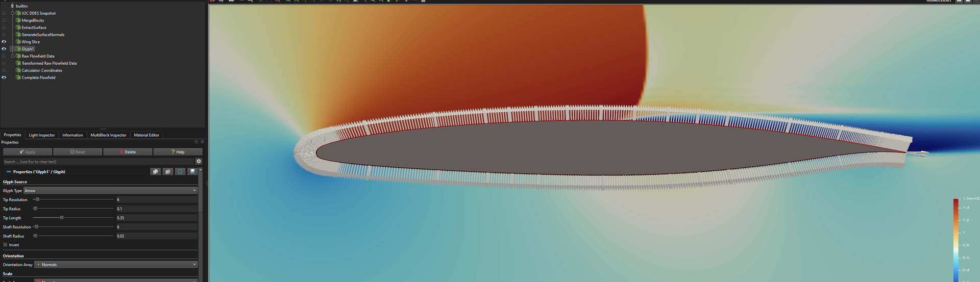Screen dimensions: 980x282
Task: Open the Material Editor tab
Action: click(146, 135)
